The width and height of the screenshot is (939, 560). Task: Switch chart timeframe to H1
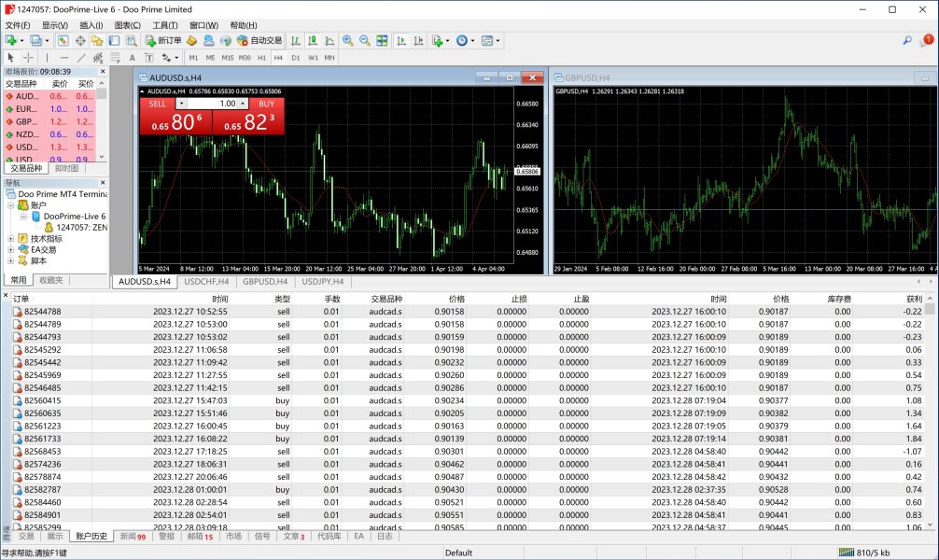pyautogui.click(x=262, y=58)
